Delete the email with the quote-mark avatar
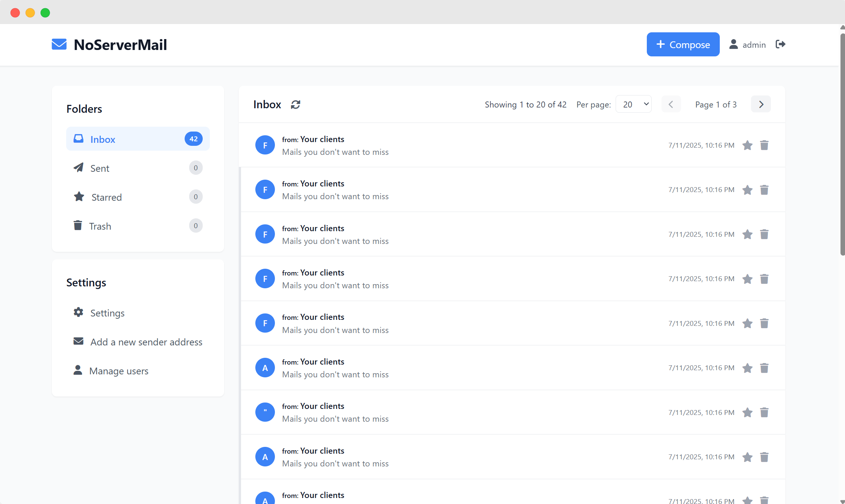The width and height of the screenshot is (845, 504). pos(764,412)
